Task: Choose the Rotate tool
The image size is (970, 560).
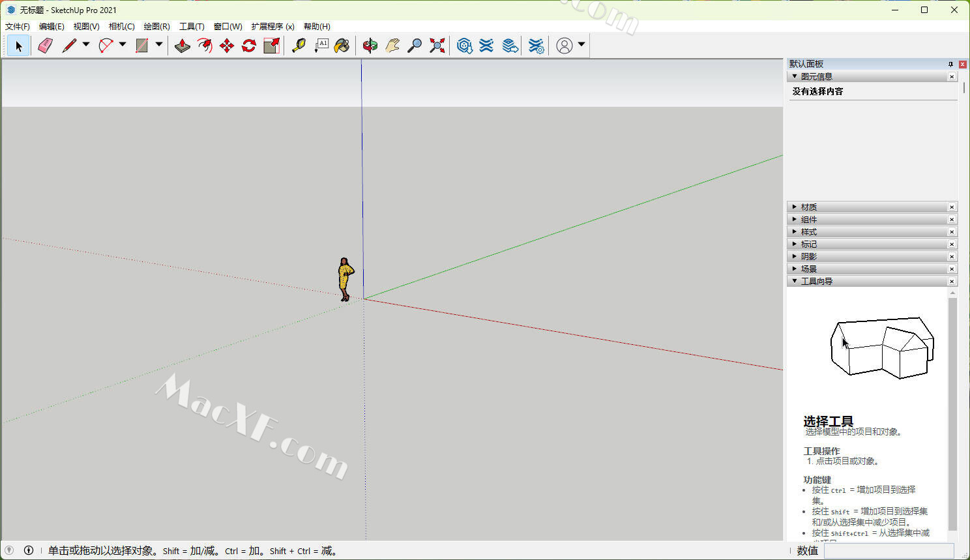Action: click(249, 46)
